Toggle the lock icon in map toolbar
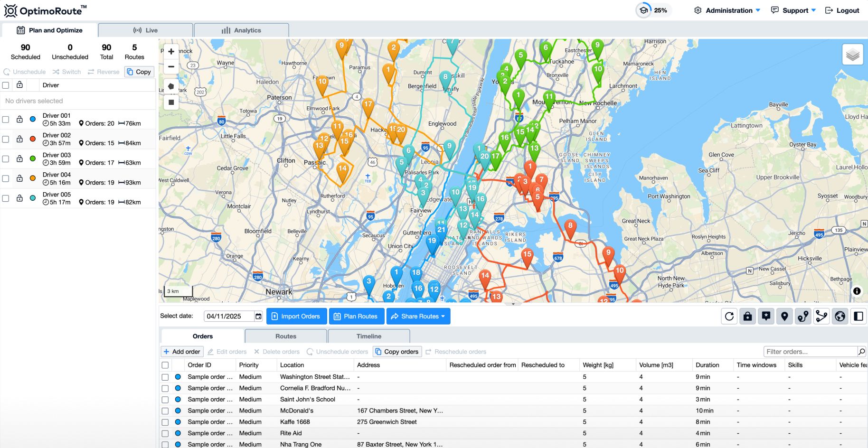Screen dimensions: 868x448 pyautogui.click(x=748, y=317)
